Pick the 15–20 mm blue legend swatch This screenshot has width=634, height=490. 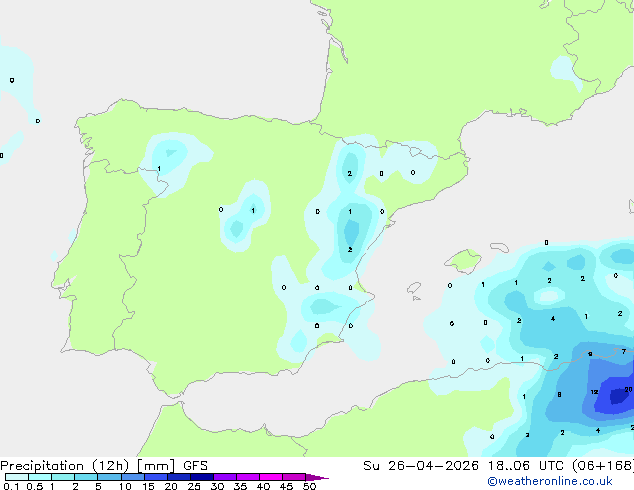point(156,477)
